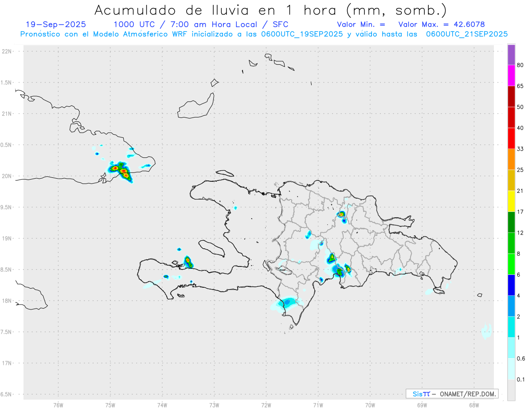
Task: Click the '74W' longitude label
Action: point(162,405)
